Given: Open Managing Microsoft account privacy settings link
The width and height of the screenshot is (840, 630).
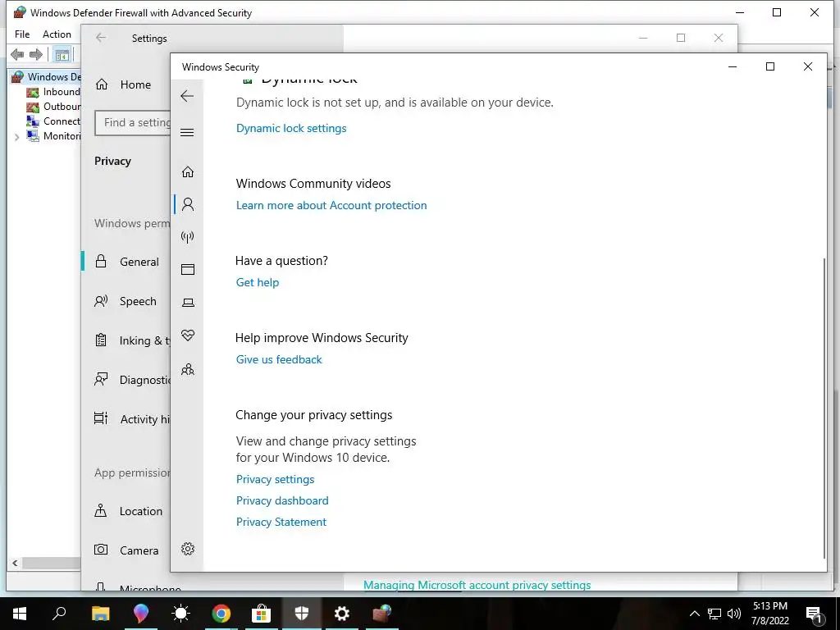Looking at the screenshot, I should click(x=477, y=584).
